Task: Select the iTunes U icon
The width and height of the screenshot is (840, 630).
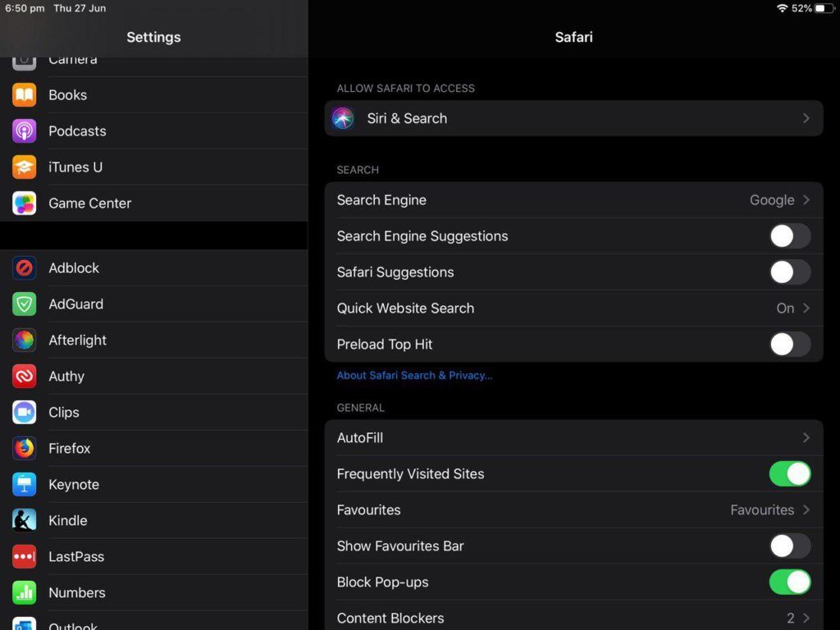Action: 25,167
